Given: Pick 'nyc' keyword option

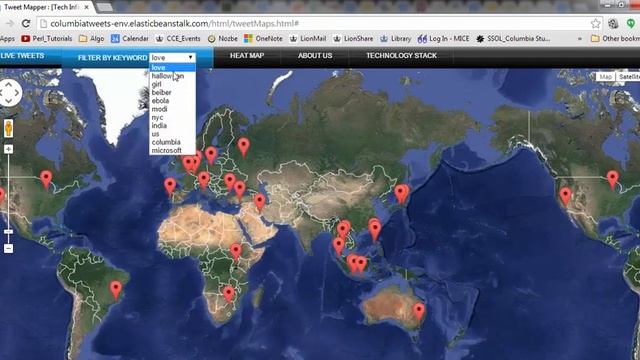Looking at the screenshot, I should coord(173,118).
